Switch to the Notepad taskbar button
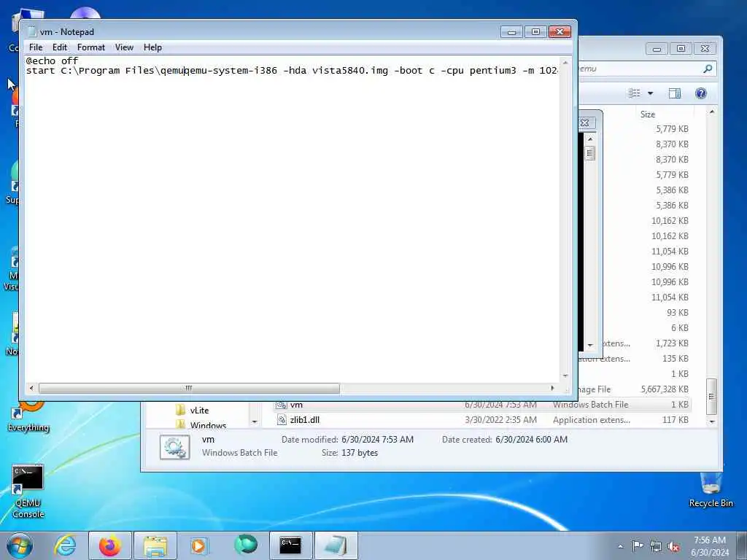The image size is (747, 560). pos(336,545)
